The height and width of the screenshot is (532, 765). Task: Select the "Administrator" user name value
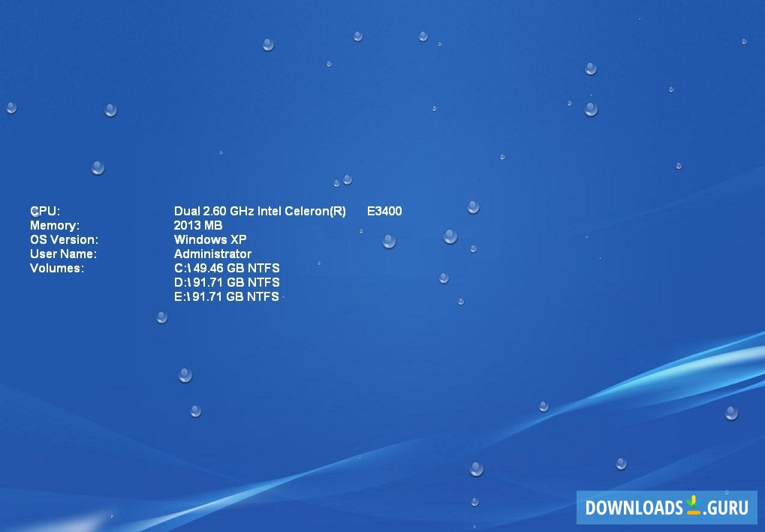[212, 254]
